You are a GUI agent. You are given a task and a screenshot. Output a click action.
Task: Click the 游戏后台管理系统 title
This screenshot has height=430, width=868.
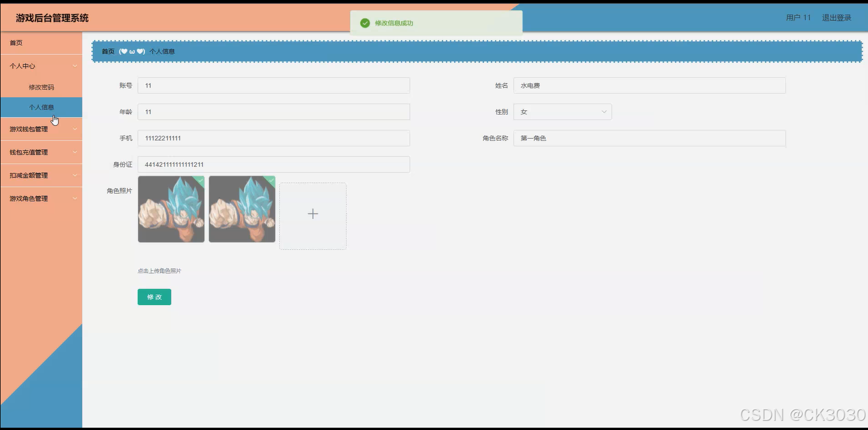[52, 18]
